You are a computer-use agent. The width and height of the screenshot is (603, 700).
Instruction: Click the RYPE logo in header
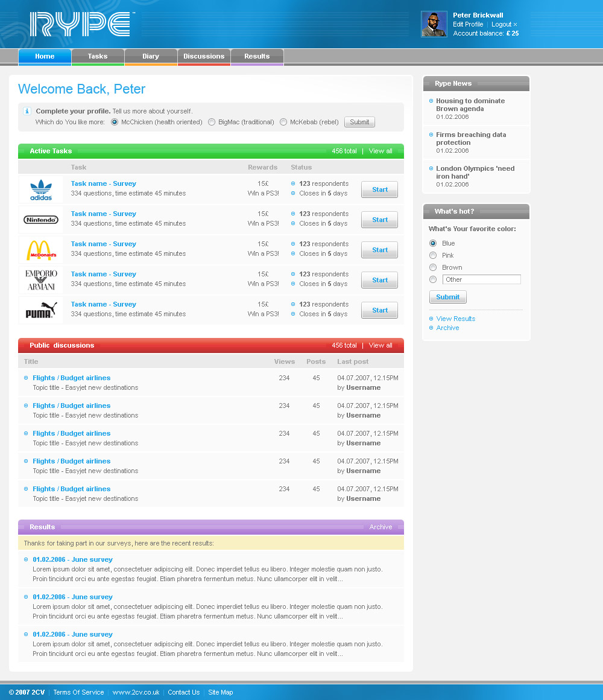(x=81, y=24)
